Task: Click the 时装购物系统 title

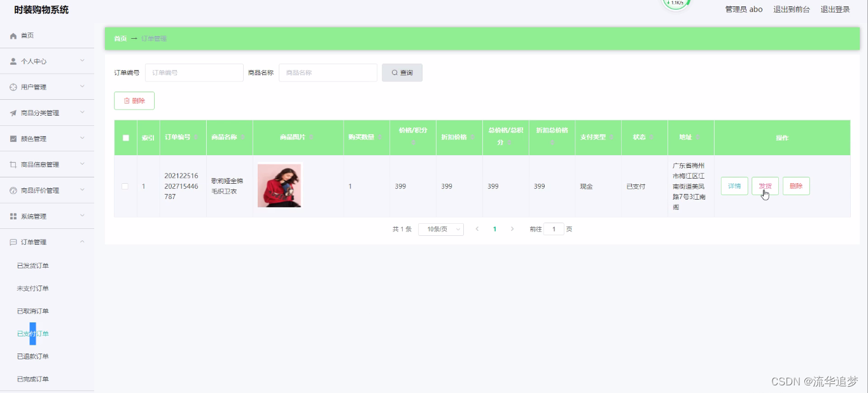Action: tap(41, 10)
